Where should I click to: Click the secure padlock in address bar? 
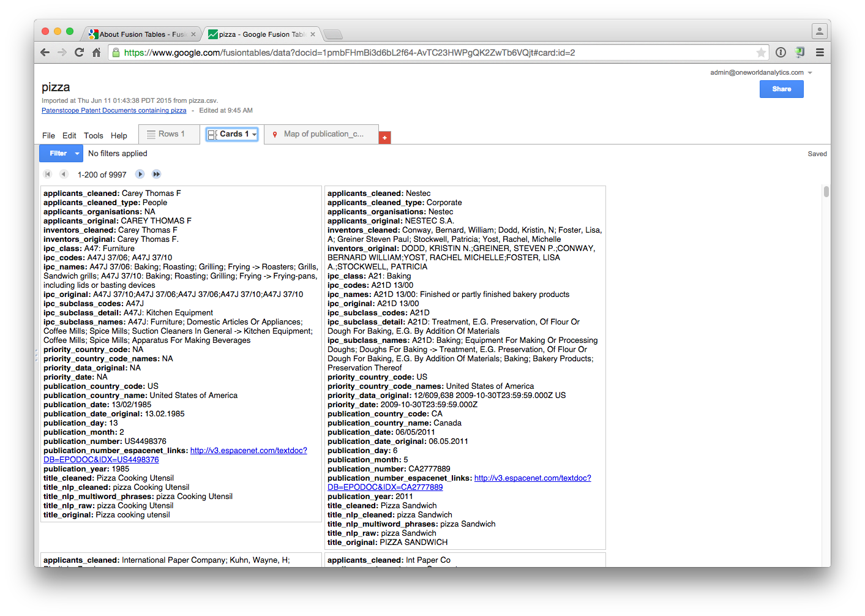coord(116,53)
